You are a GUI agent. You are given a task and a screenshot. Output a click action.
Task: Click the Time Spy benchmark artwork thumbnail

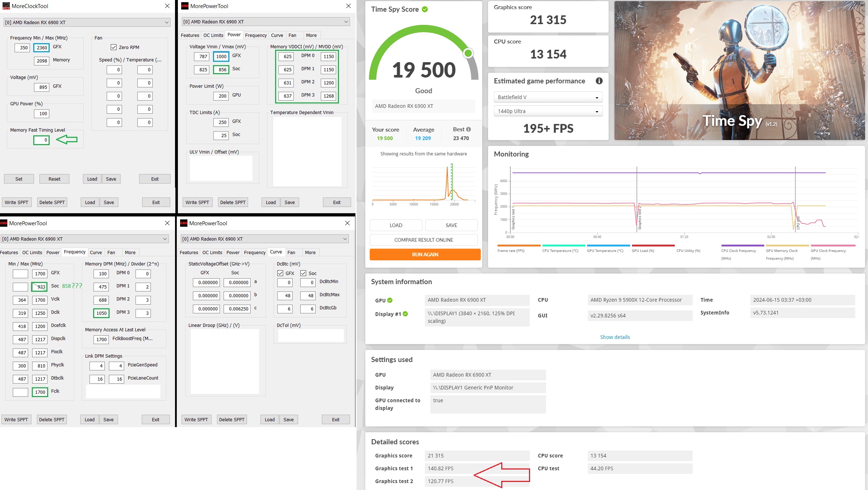(739, 71)
